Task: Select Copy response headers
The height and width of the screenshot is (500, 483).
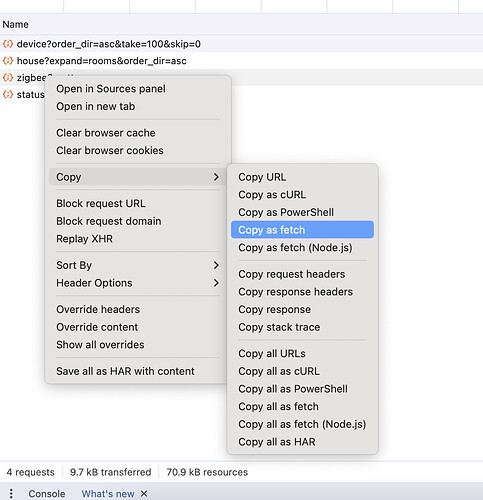Action: click(x=302, y=292)
